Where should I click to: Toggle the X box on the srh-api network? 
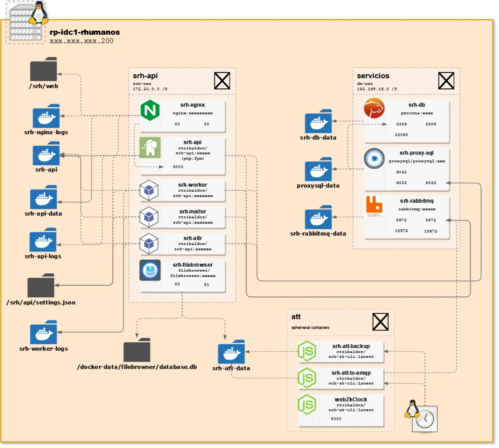pyautogui.click(x=222, y=80)
